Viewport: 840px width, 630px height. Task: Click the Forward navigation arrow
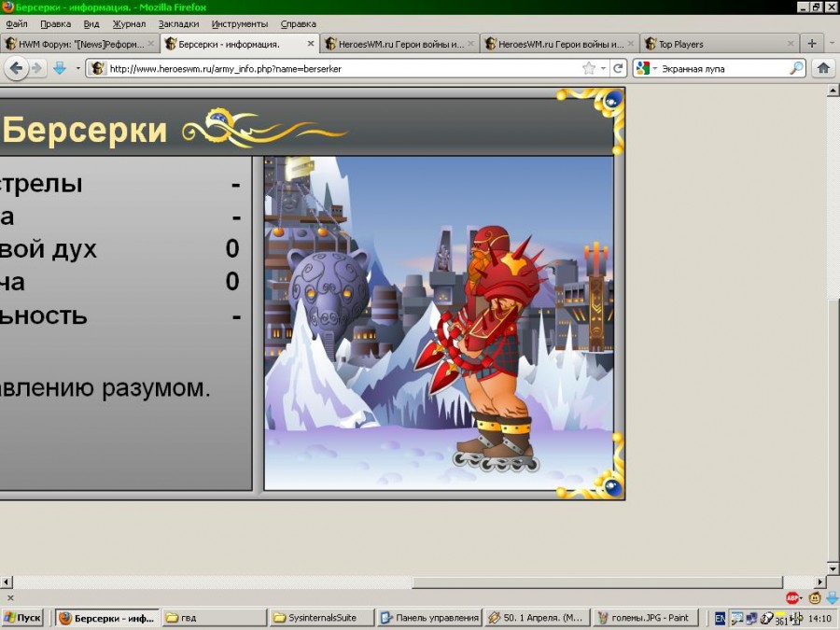point(37,68)
